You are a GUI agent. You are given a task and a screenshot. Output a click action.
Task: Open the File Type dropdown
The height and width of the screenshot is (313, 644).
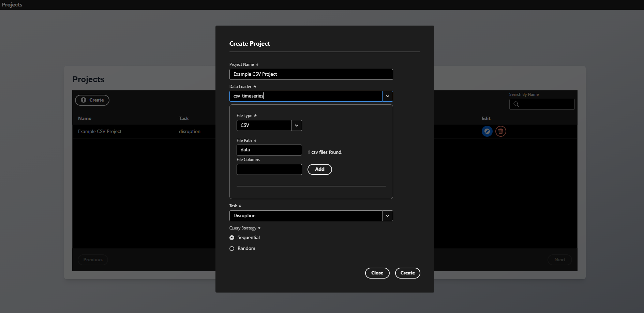[x=296, y=125]
